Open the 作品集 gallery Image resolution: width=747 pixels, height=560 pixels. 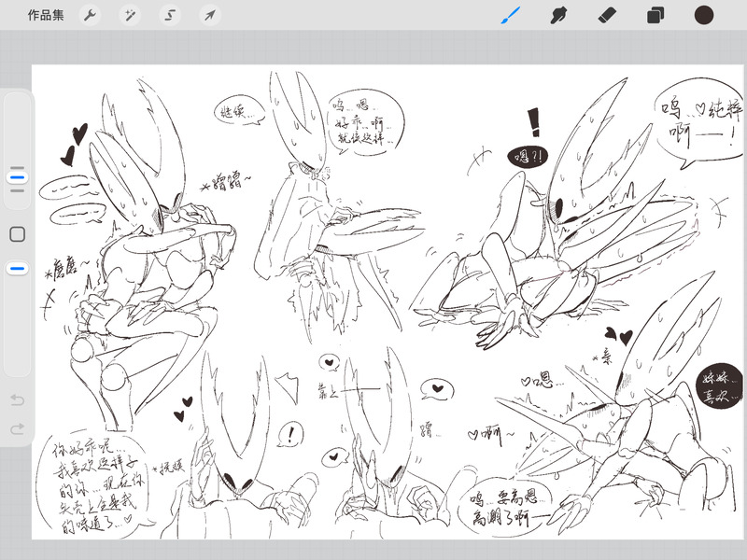point(46,15)
